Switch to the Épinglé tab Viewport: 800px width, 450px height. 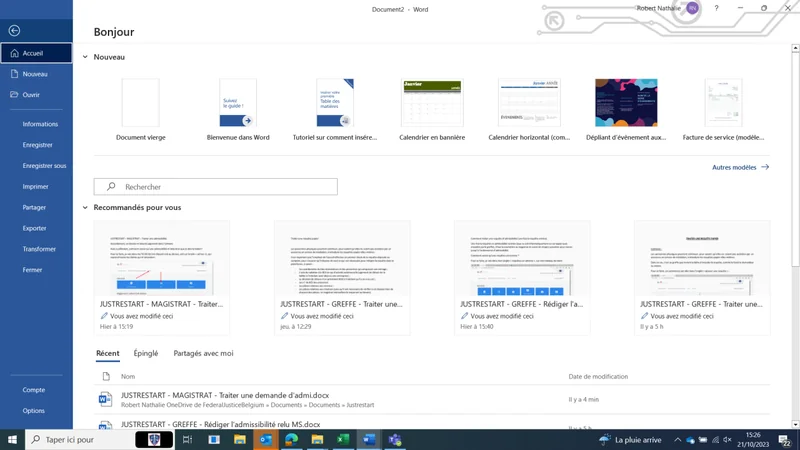coord(146,353)
